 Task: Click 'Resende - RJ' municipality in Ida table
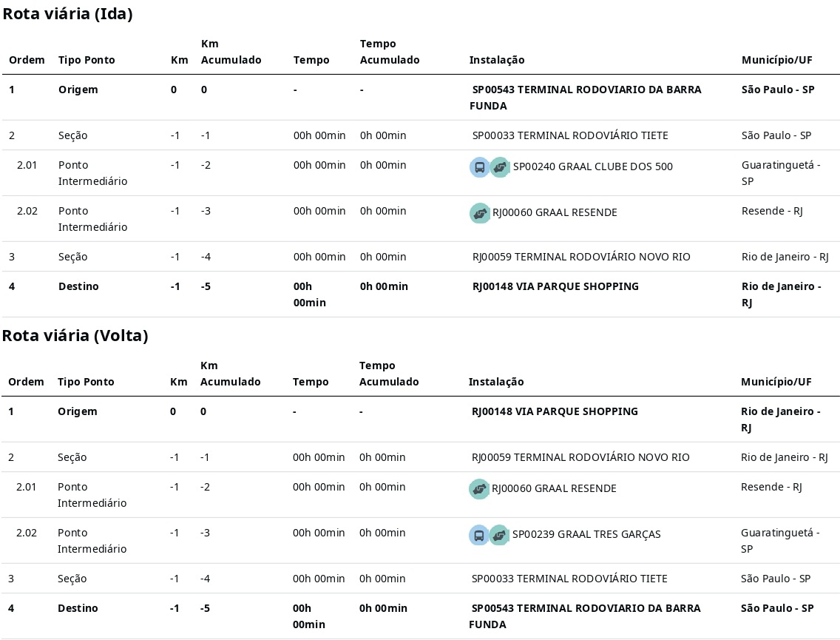pos(772,211)
